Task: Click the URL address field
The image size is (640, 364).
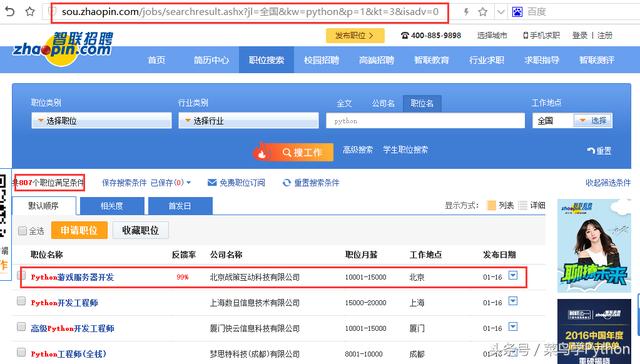Action: 250,12
